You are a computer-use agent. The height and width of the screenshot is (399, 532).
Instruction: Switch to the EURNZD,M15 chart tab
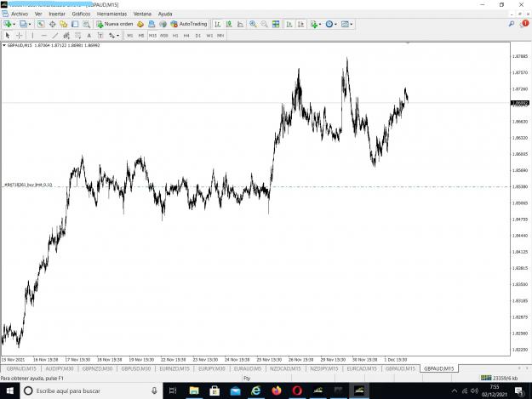[174, 368]
